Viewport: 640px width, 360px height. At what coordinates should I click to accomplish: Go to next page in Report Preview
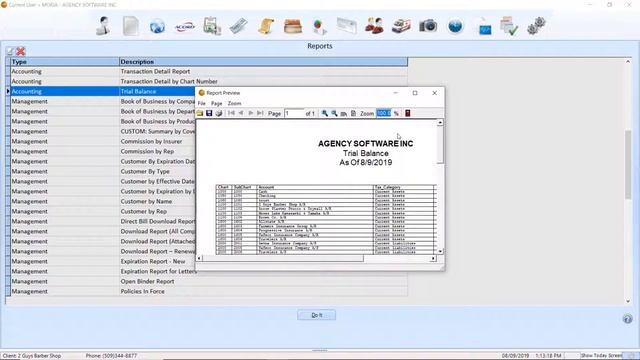(251, 113)
